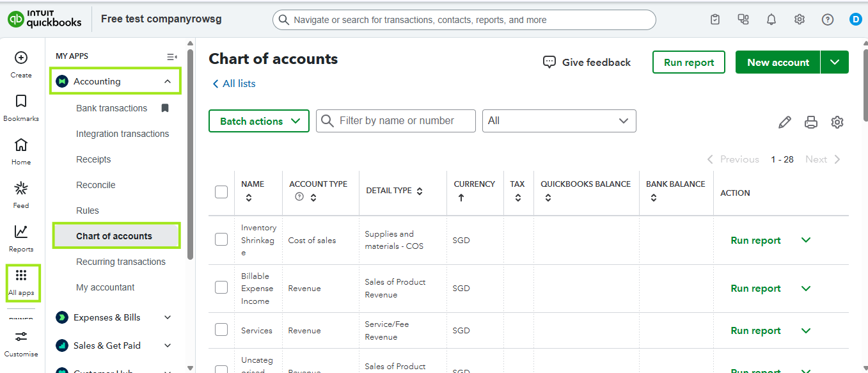Click the Run report button at top

tap(689, 62)
